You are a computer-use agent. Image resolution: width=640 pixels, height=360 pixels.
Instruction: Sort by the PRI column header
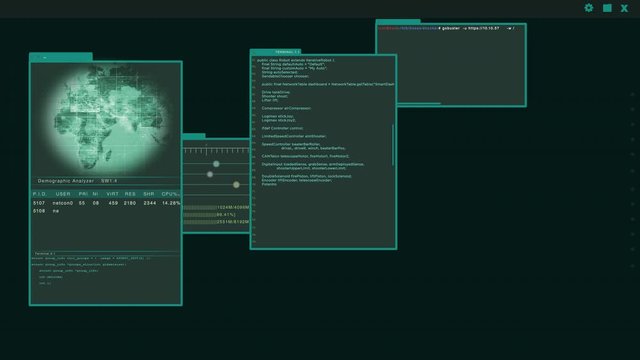coord(83,194)
